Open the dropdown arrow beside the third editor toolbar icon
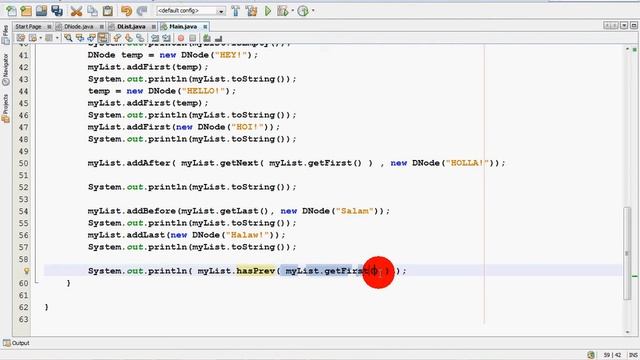This screenshot has width=640, height=360. pos(57,38)
